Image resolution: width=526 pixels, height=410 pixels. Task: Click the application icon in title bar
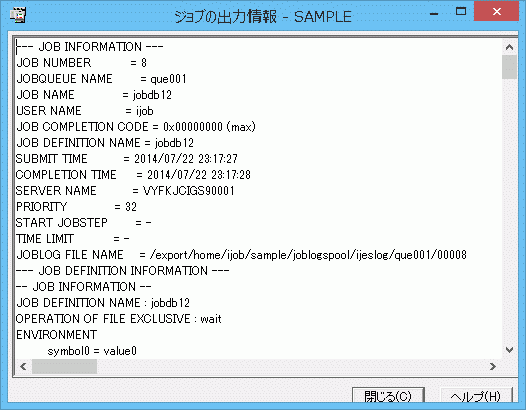(x=18, y=15)
